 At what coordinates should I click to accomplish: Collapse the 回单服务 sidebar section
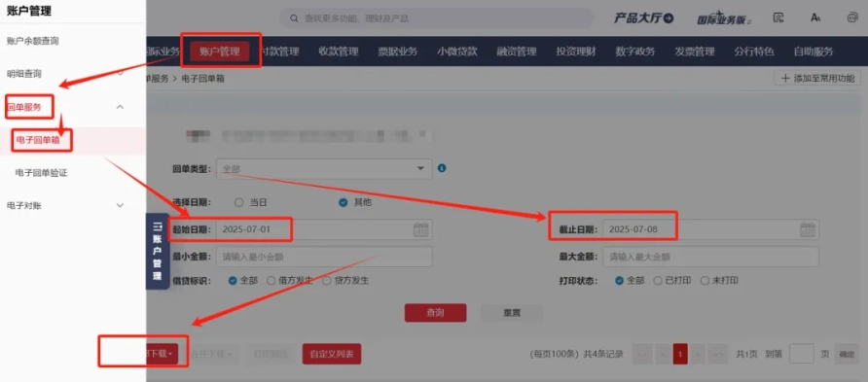[x=120, y=107]
